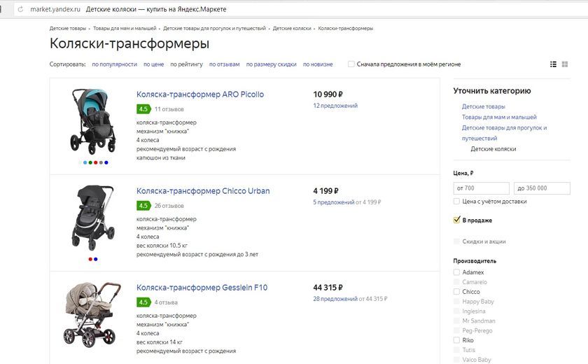588x364 pixels.
Task: Open sidebar category "Товары для мам и малышей"
Action: (499, 117)
